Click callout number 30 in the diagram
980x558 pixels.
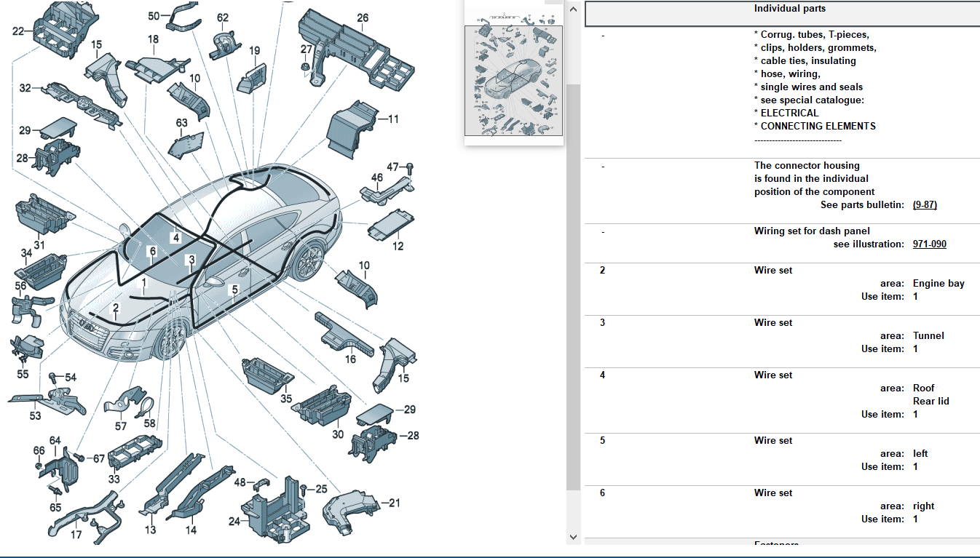tap(338, 434)
